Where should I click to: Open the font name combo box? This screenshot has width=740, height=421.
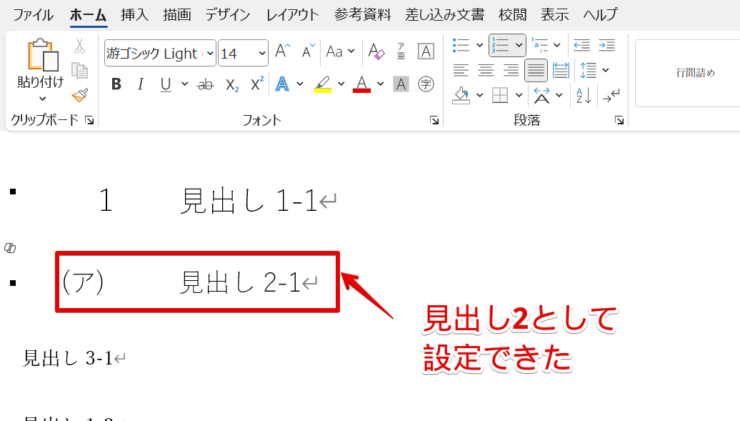[160, 53]
